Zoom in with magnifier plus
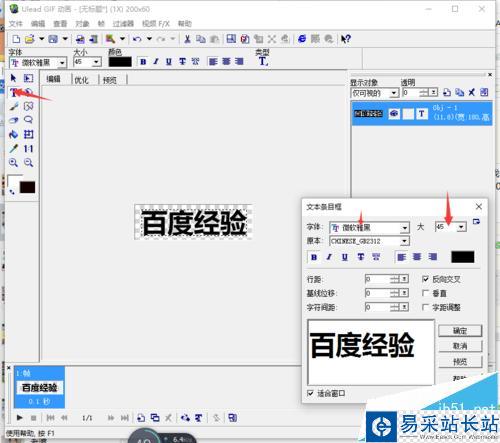 pos(13,163)
